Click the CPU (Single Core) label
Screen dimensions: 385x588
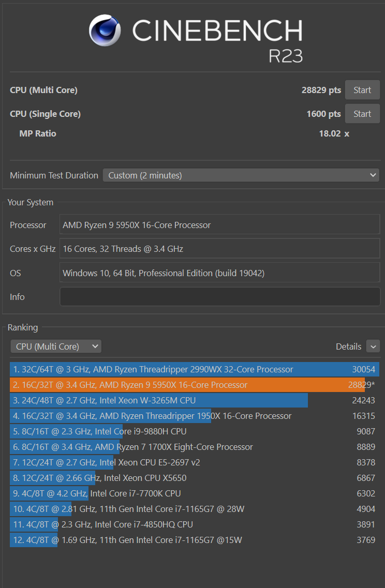45,114
